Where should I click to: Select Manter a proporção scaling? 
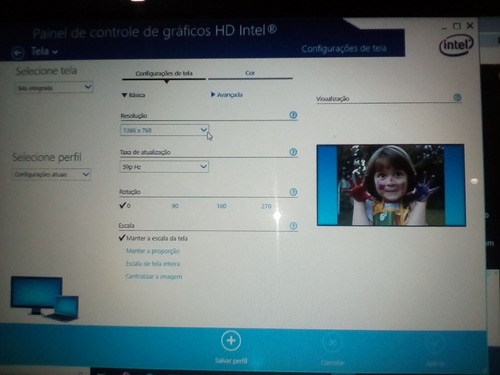153,251
